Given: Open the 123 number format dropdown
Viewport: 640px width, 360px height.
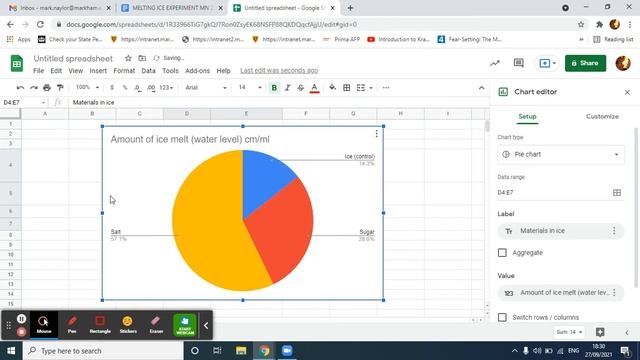Looking at the screenshot, I should coord(166,88).
